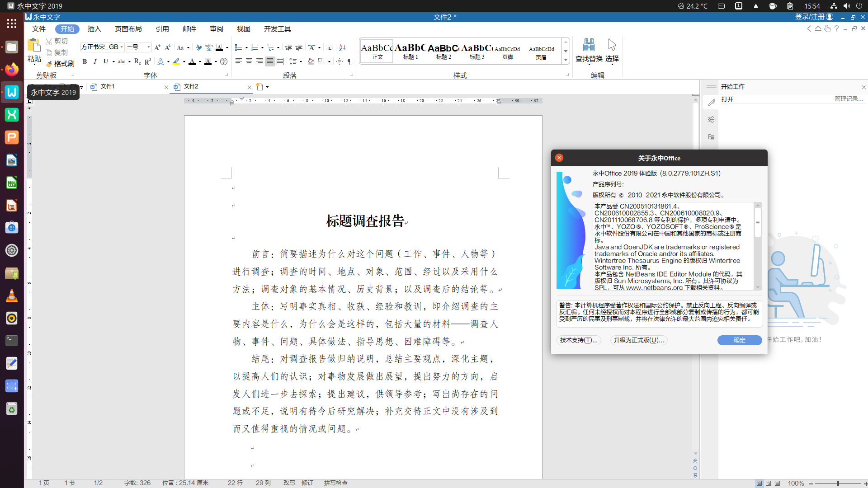Open Yozo Spreadsheet green icon in dock
The height and width of the screenshot is (488, 868).
(x=12, y=115)
